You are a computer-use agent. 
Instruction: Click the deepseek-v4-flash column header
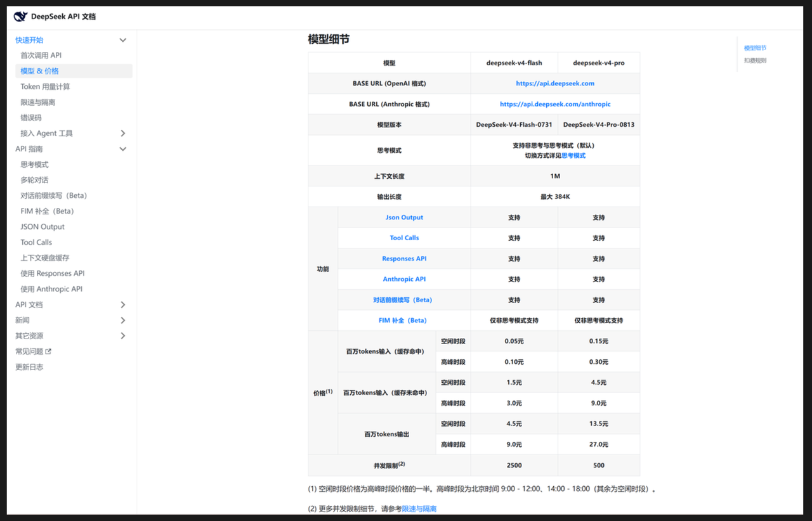tap(514, 63)
